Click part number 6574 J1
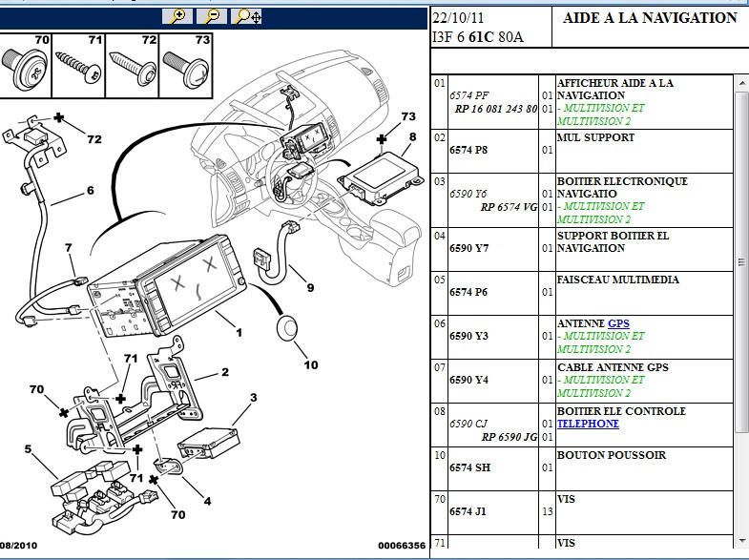The width and height of the screenshot is (749, 560). tap(468, 511)
